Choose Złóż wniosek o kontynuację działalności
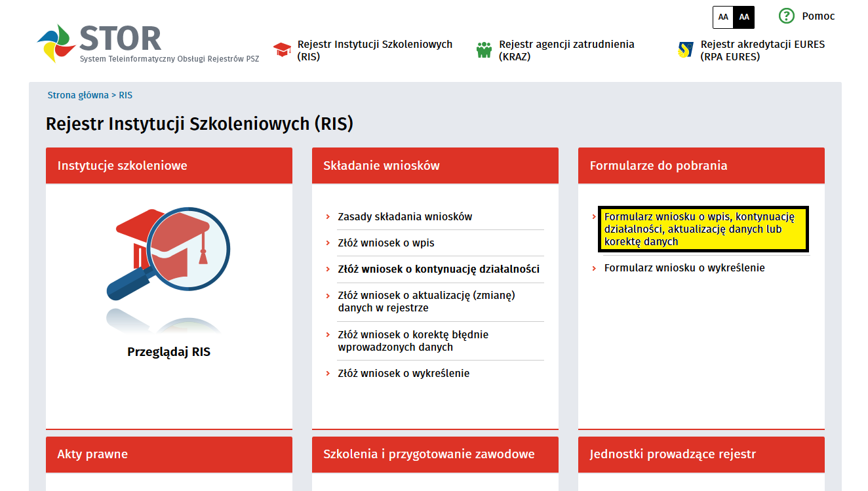The image size is (868, 491). pos(439,269)
